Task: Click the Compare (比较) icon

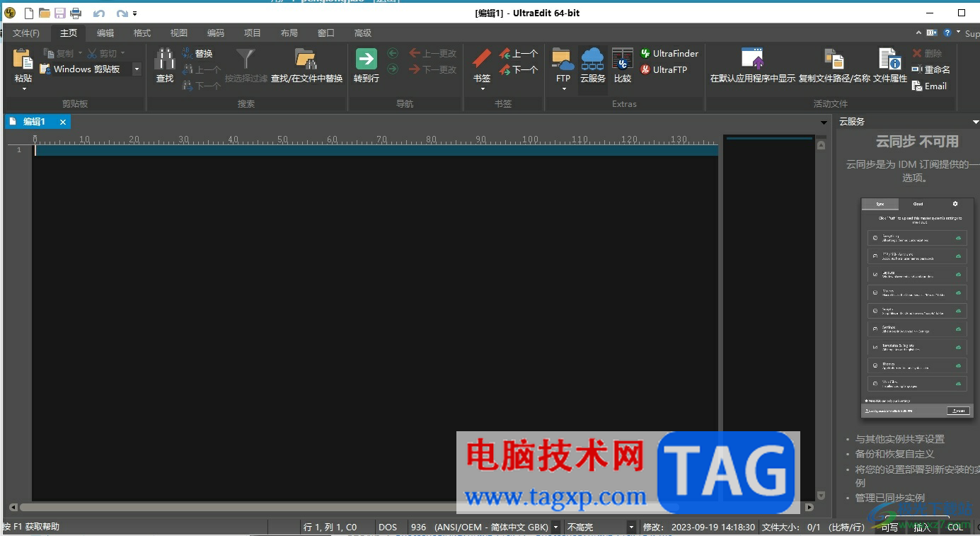Action: [x=623, y=59]
